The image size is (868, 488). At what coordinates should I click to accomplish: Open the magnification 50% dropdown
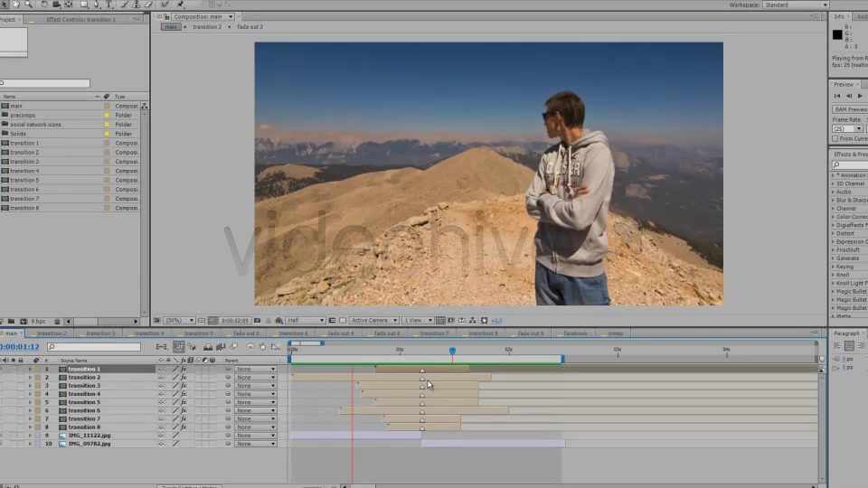pos(179,320)
